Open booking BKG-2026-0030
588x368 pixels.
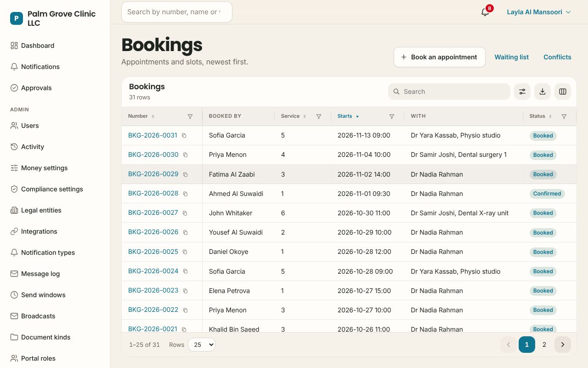pos(153,155)
